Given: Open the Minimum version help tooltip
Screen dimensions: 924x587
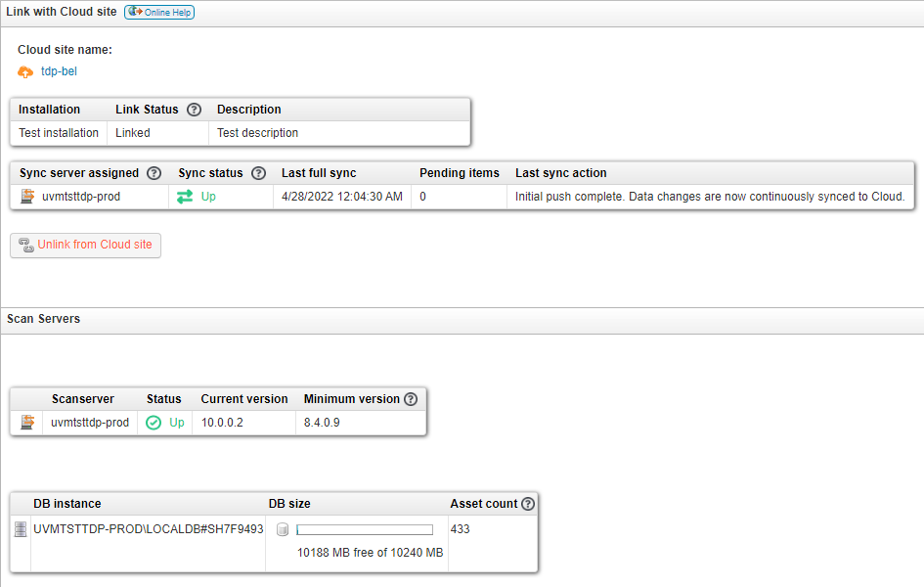Looking at the screenshot, I should click(410, 398).
